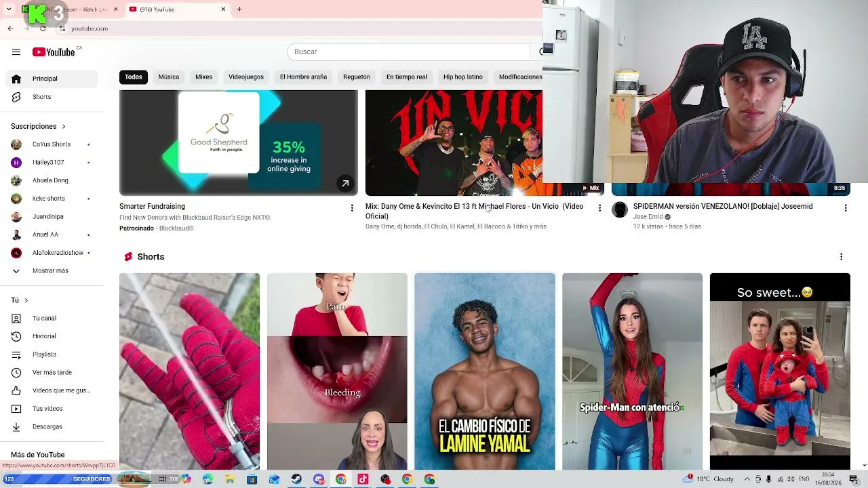868x488 pixels.
Task: Click the Jose Emid channel avatar
Action: tap(620, 209)
